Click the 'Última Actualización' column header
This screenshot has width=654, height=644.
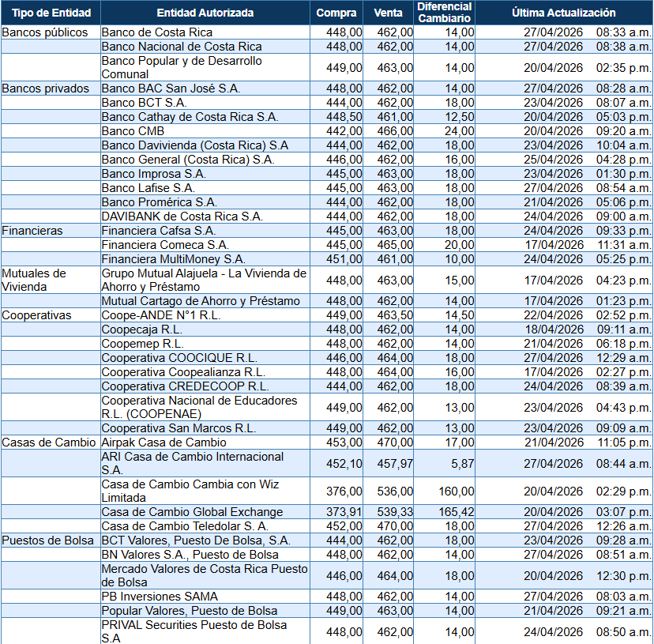click(563, 13)
